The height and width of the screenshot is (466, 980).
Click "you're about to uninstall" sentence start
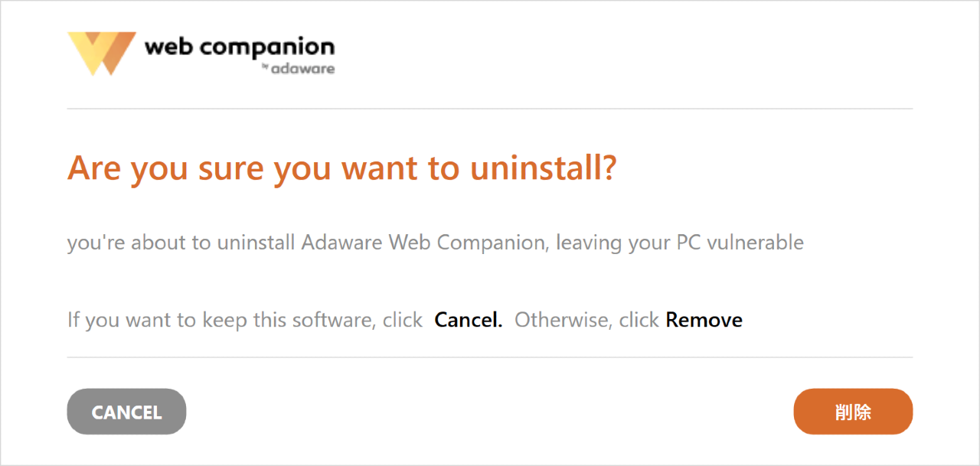click(x=181, y=243)
